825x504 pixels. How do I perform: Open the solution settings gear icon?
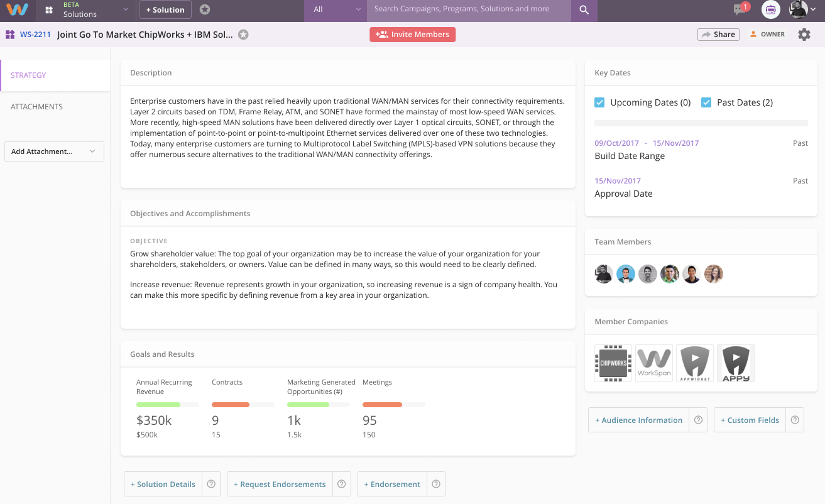tap(804, 35)
